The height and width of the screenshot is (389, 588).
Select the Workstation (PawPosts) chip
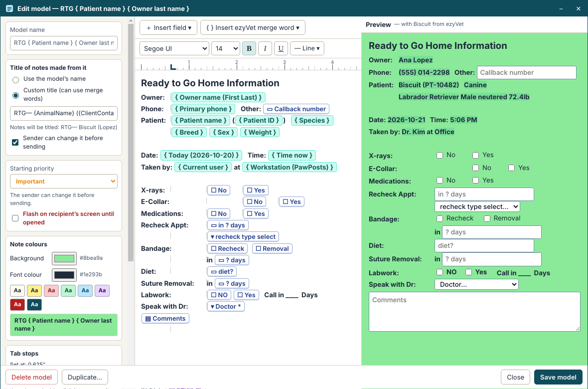pos(290,167)
